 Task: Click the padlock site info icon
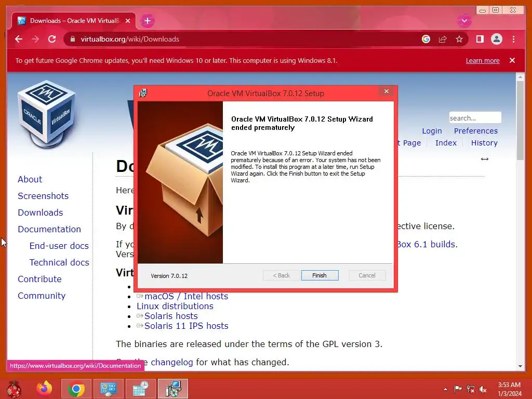(x=72, y=39)
